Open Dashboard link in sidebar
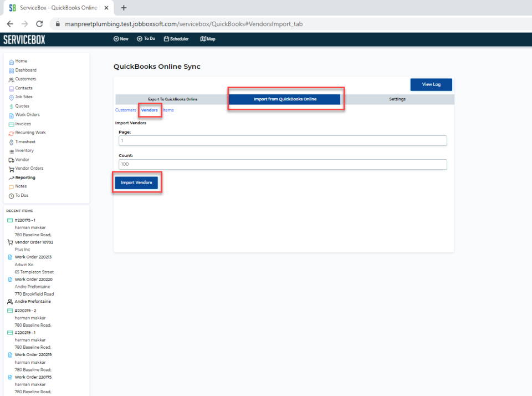This screenshot has height=396, width=532. point(26,70)
